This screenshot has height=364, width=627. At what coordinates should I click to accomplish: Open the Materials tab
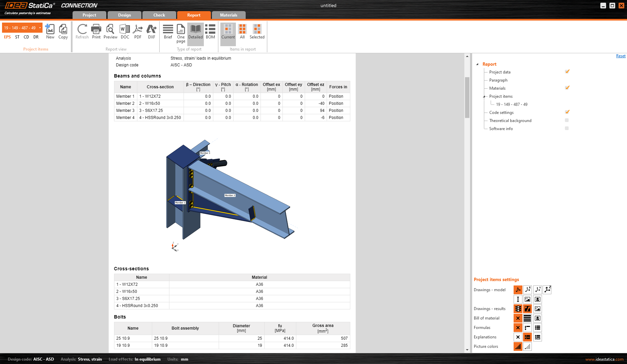tap(228, 15)
